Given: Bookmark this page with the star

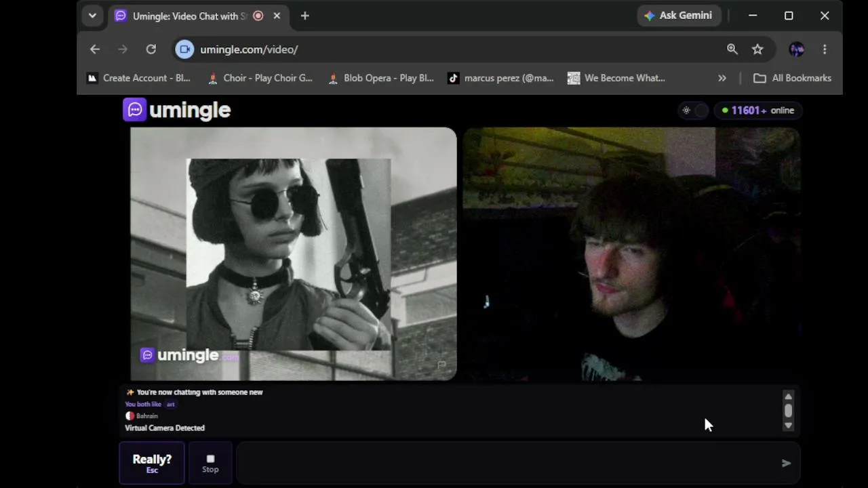Looking at the screenshot, I should (757, 49).
